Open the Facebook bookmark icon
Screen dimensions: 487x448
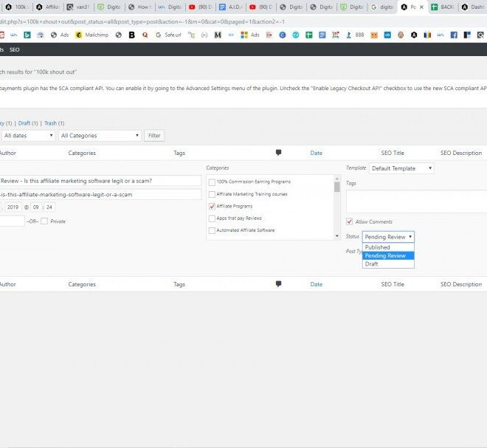pos(454,35)
